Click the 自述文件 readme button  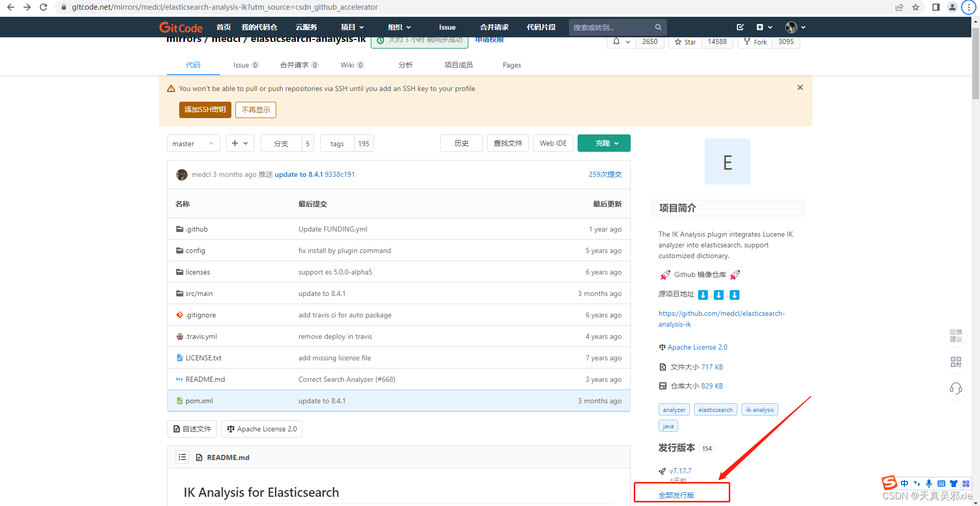pos(192,429)
